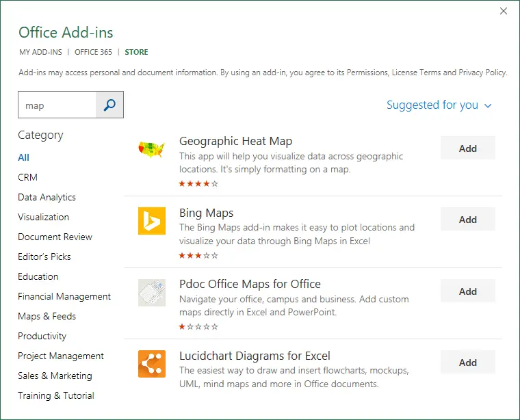Switch to OFFICE 365 tab
This screenshot has height=420, width=520.
click(x=93, y=52)
